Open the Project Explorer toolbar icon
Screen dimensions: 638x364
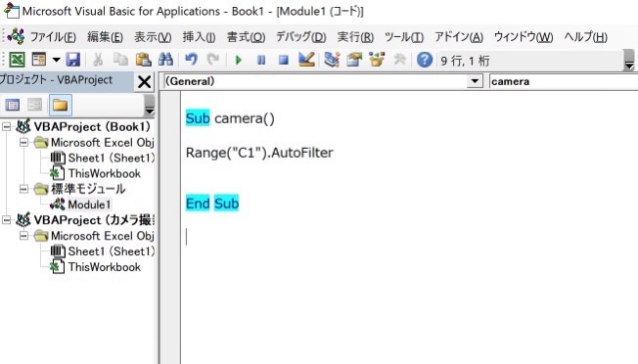click(332, 60)
